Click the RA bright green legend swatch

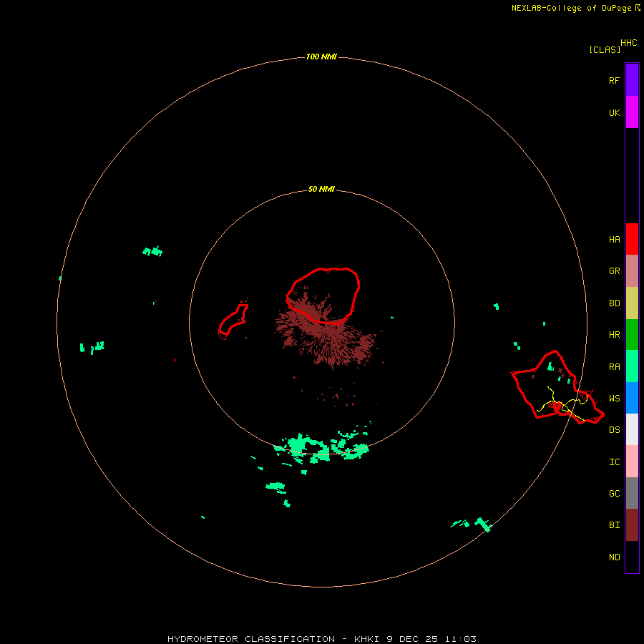(632, 366)
